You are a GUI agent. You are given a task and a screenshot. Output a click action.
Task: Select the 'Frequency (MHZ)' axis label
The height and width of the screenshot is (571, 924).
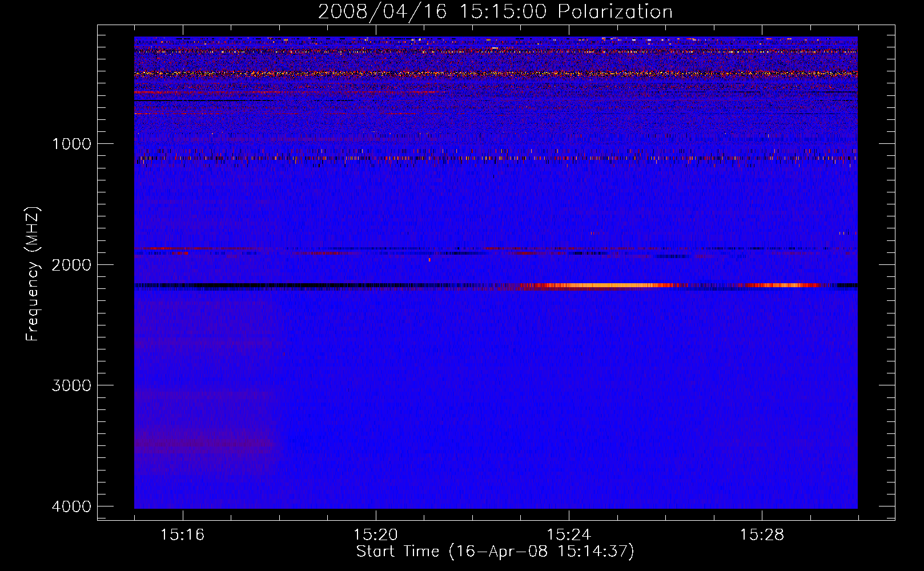tap(33, 274)
